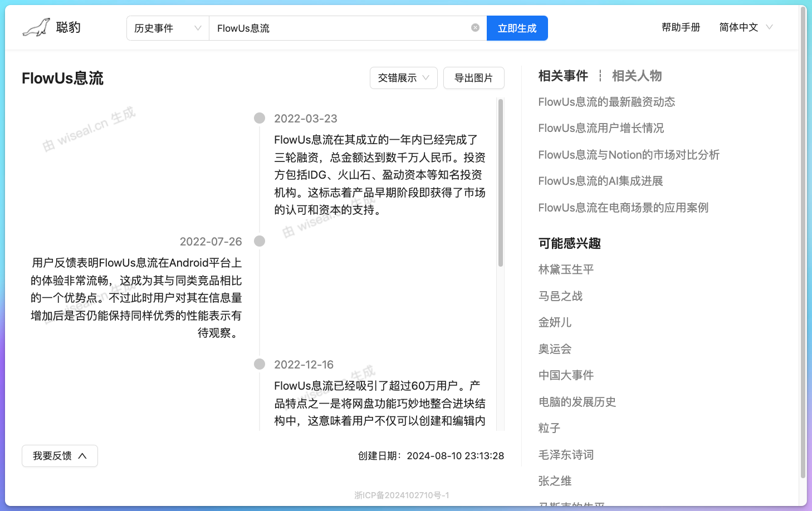
Task: Open FlowUs息流的最新融资动态 link
Action: (x=606, y=102)
